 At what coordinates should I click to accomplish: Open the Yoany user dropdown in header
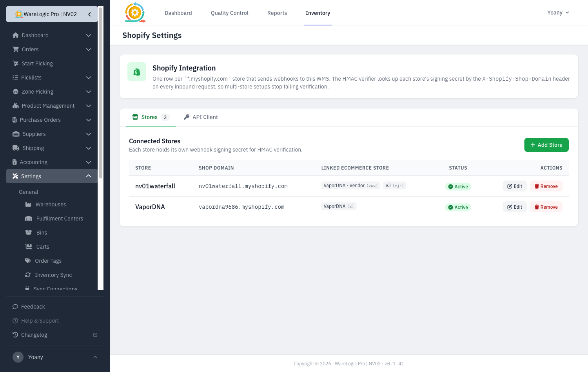tap(558, 13)
